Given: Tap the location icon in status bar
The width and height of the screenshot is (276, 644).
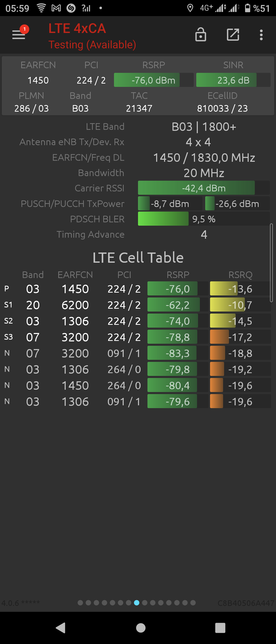Looking at the screenshot, I should pyautogui.click(x=190, y=8).
